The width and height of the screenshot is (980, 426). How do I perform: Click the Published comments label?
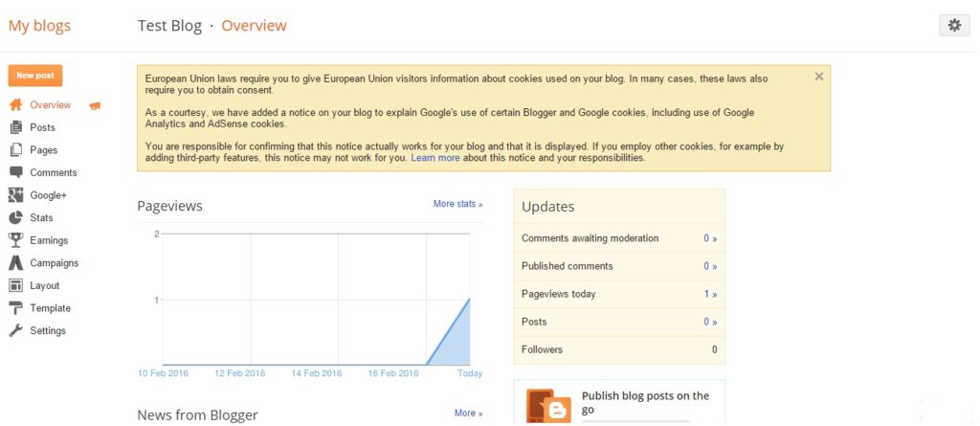(x=567, y=266)
